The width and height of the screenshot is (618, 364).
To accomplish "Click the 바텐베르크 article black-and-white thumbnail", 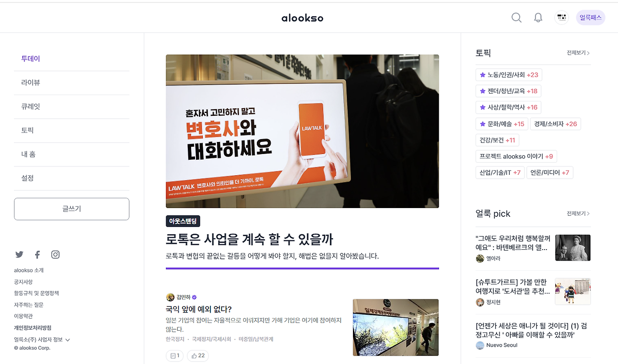I will [x=573, y=248].
